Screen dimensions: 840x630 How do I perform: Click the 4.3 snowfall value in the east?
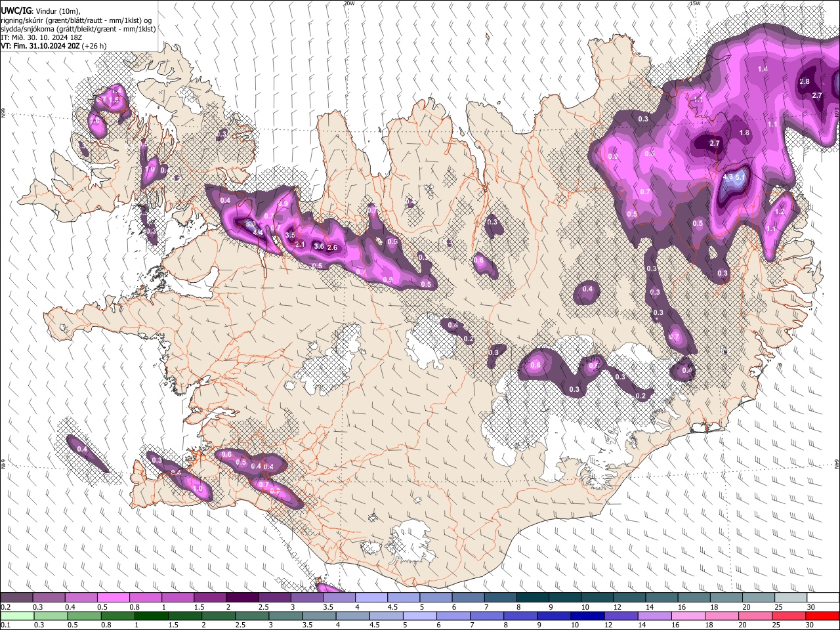tap(728, 177)
